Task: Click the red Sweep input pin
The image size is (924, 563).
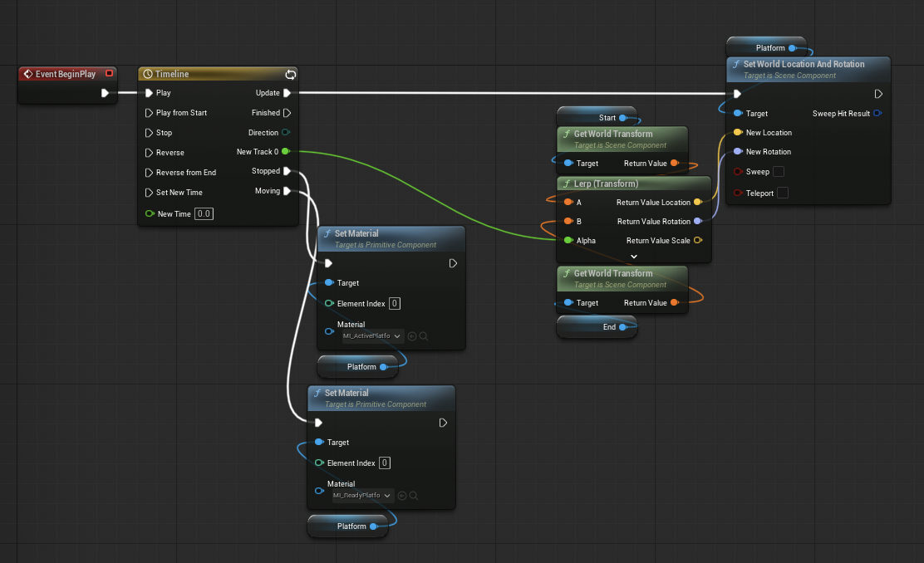Action: (738, 171)
